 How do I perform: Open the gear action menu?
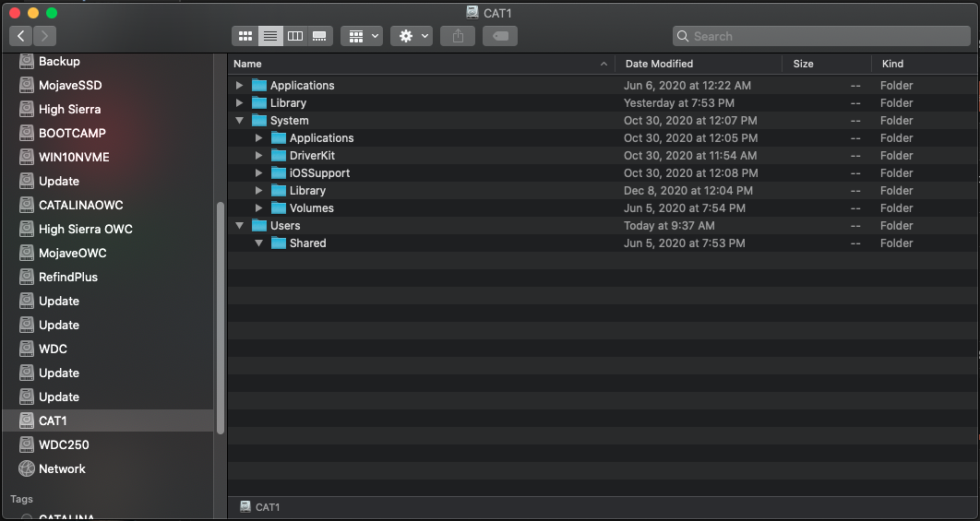(x=412, y=36)
